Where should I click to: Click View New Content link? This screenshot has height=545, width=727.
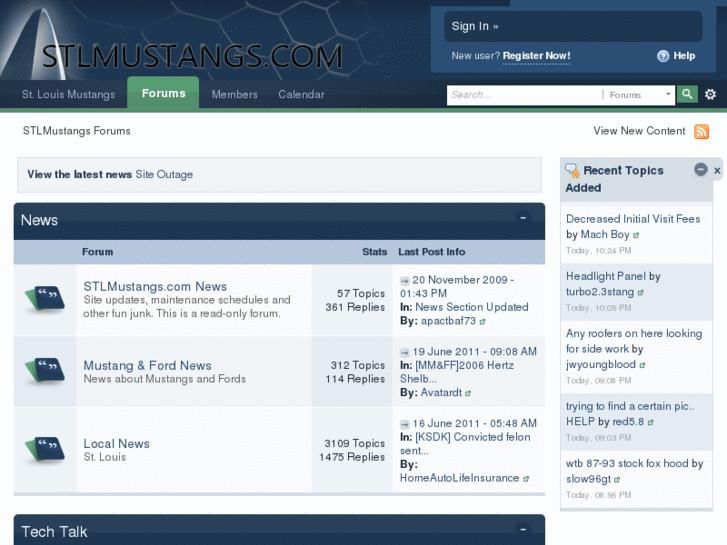pos(639,131)
